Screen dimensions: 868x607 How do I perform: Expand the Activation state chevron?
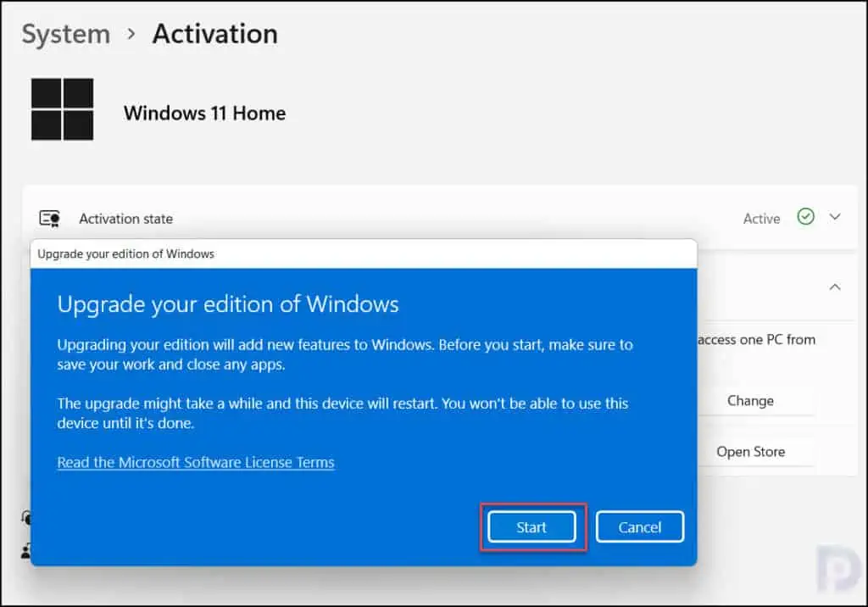pyautogui.click(x=835, y=217)
